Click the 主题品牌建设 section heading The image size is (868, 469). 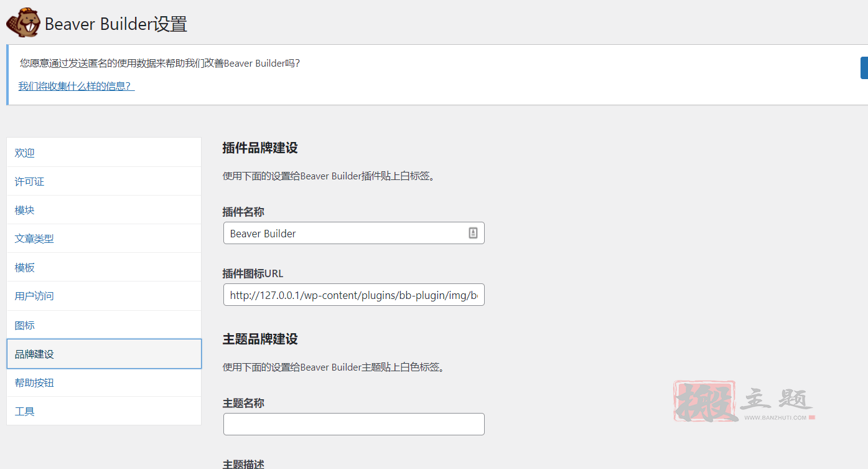point(260,339)
